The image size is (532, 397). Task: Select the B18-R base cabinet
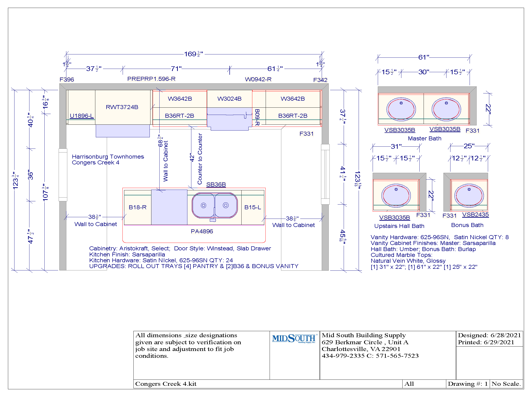pos(138,207)
